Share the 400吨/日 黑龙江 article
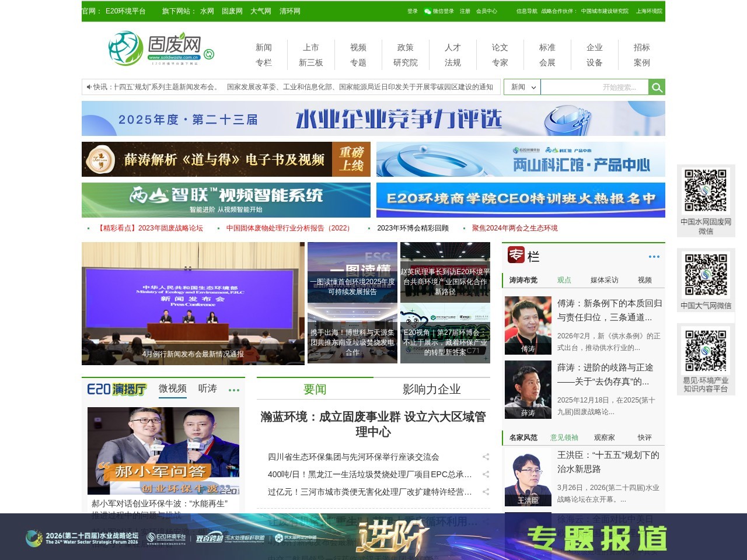747x560 pixels. coord(486,474)
